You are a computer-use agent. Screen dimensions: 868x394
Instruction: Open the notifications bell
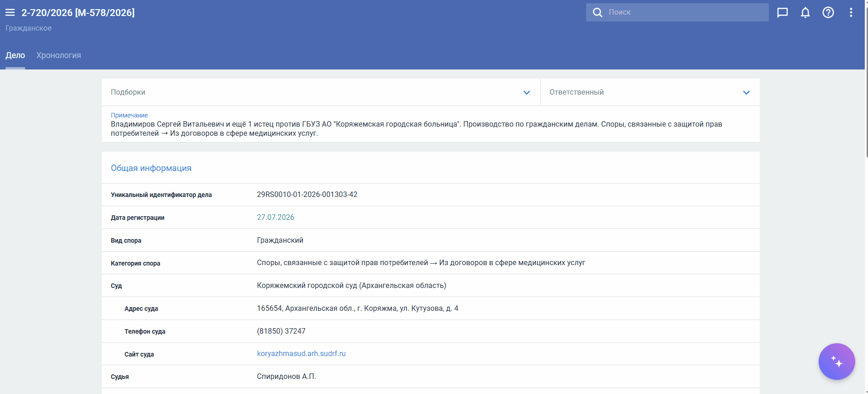click(x=805, y=12)
